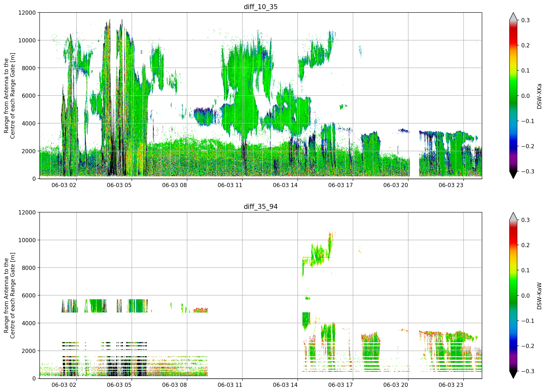Click the DSW-KaW colorbar label
Image resolution: width=546 pixels, height=392 pixels.
coord(539,296)
